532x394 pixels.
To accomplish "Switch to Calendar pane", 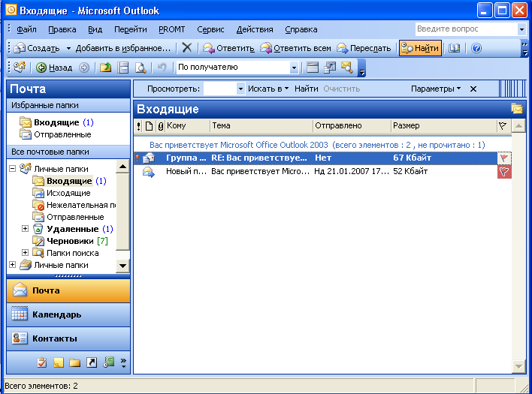I will [x=68, y=314].
